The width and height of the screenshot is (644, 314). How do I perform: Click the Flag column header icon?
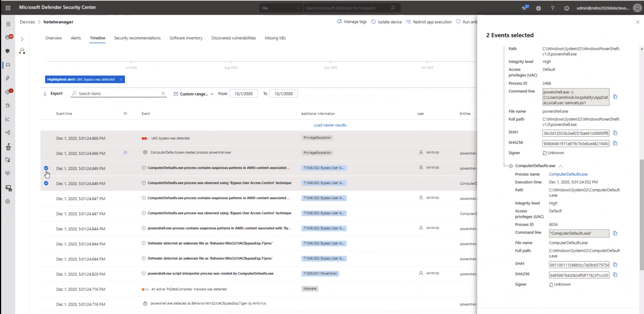[x=125, y=114]
